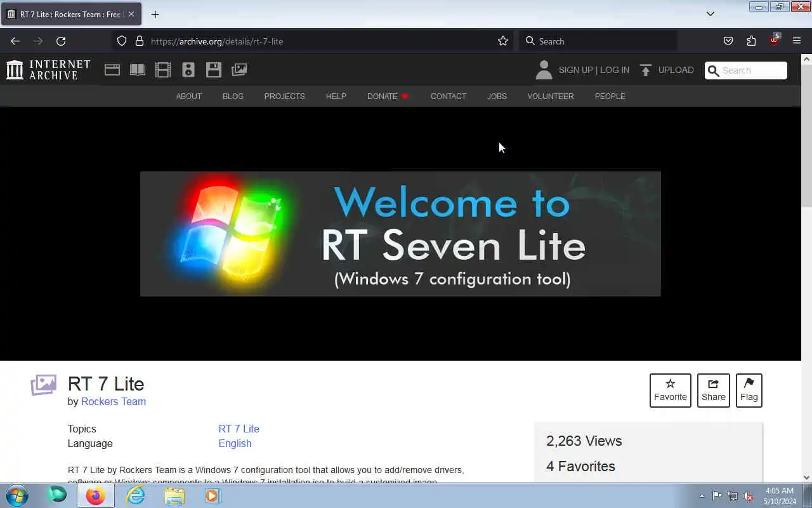Image resolution: width=812 pixels, height=508 pixels.
Task: Click the taskbar clock
Action: tap(780, 496)
